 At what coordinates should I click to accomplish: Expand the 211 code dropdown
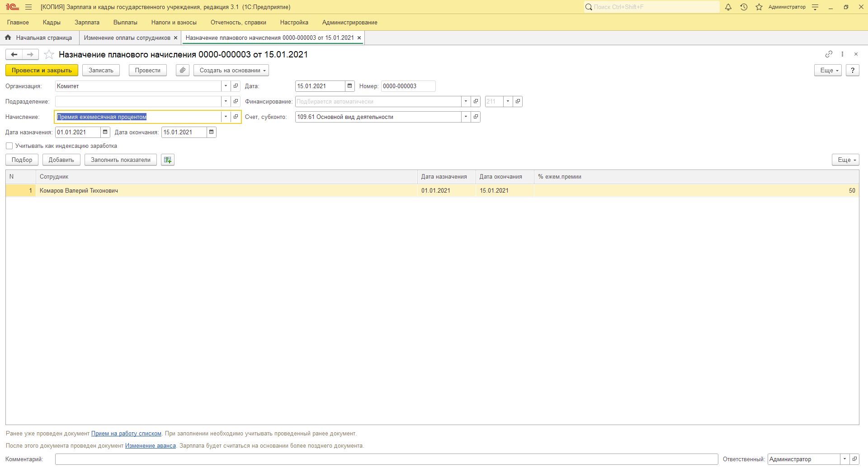click(508, 101)
